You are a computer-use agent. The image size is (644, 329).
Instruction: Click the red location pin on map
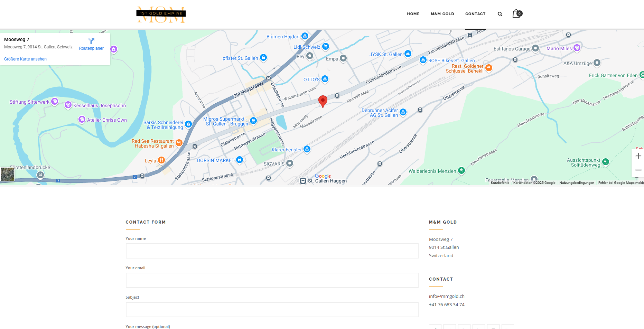(x=323, y=101)
